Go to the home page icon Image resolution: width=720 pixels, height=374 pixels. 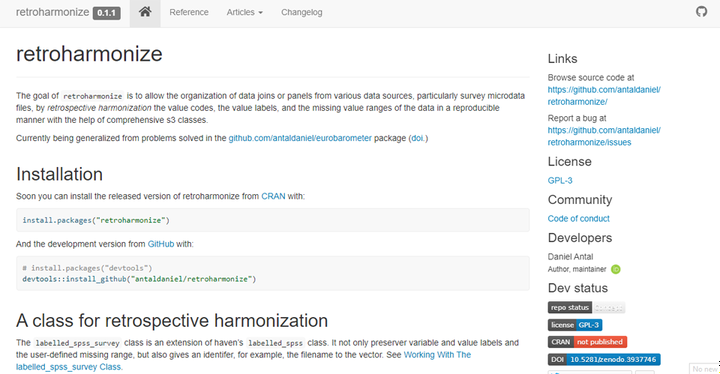[x=145, y=12]
